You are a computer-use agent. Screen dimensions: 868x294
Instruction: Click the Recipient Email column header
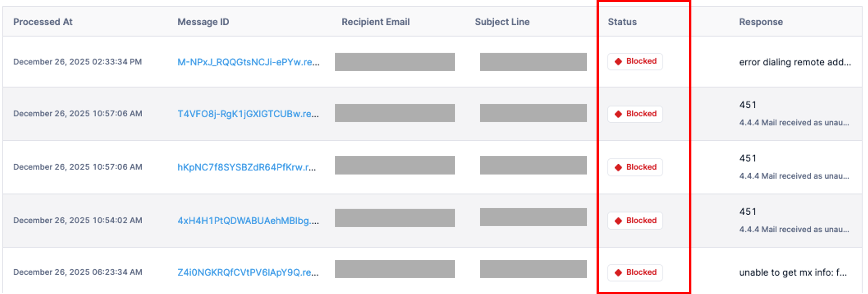pyautogui.click(x=375, y=22)
